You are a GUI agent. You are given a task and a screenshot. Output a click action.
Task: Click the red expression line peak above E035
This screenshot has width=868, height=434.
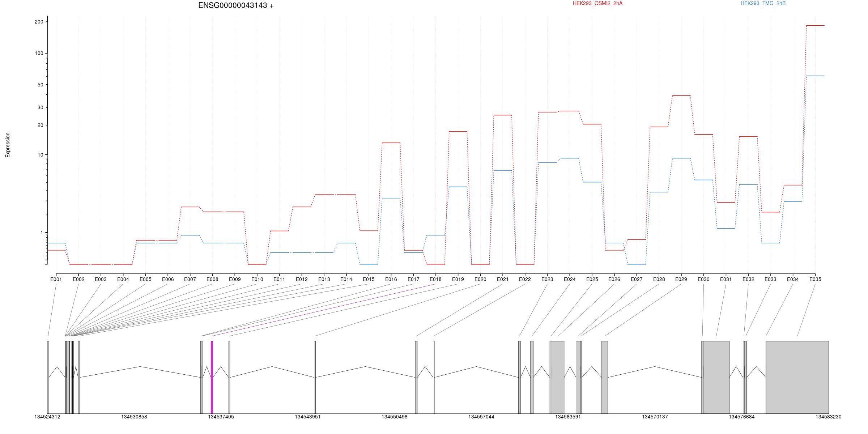pyautogui.click(x=815, y=26)
